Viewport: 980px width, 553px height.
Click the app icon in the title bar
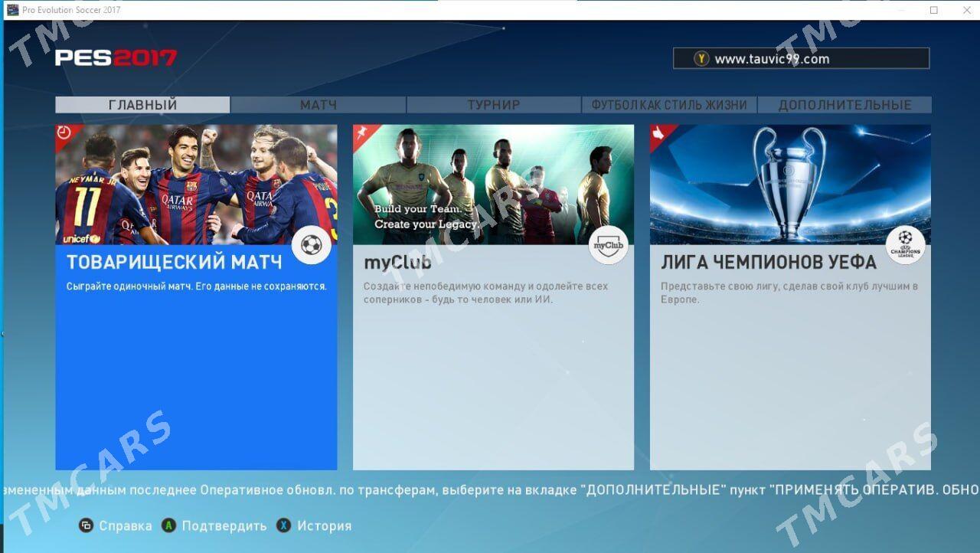pos(12,10)
